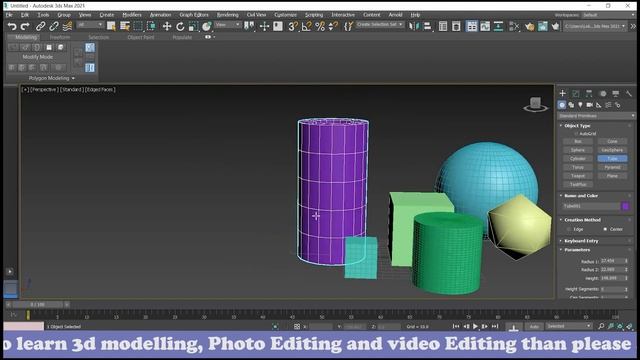This screenshot has height=360, width=640.
Task: Select the Cameras category icon
Action: click(x=589, y=105)
